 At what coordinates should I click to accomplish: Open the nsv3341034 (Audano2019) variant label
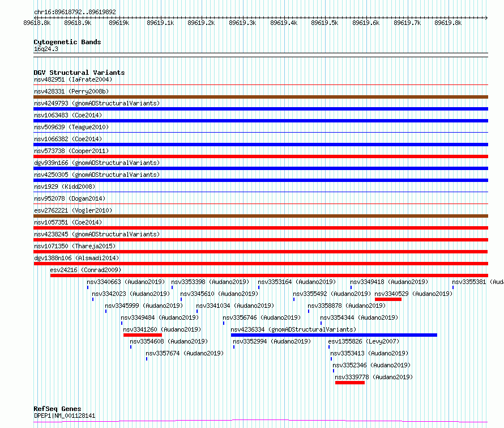pos(235,306)
